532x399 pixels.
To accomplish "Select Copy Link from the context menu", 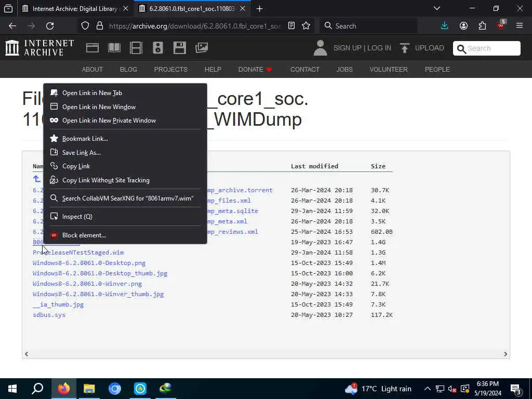I will click(125, 166).
